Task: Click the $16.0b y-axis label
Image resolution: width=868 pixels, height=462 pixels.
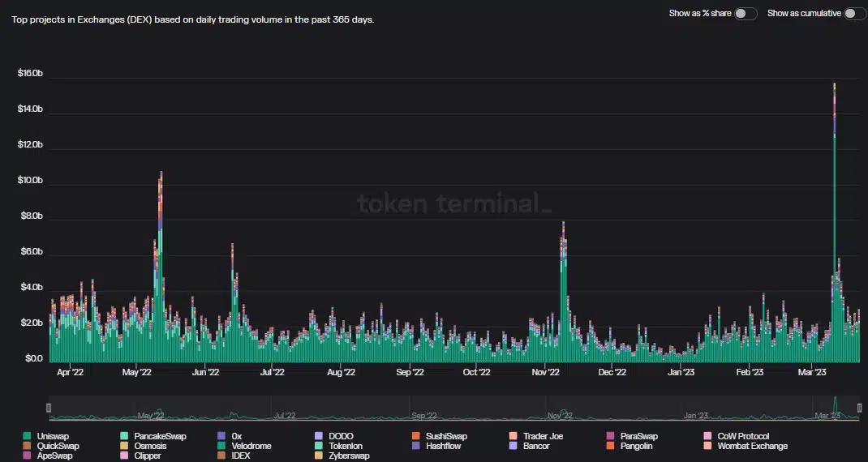Action: (x=30, y=73)
